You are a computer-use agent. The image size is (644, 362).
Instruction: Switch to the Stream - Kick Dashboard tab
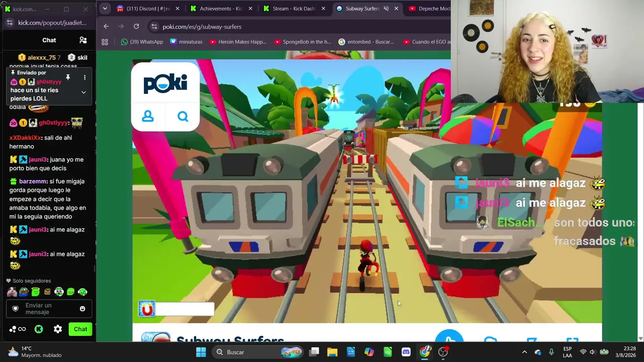click(294, 9)
